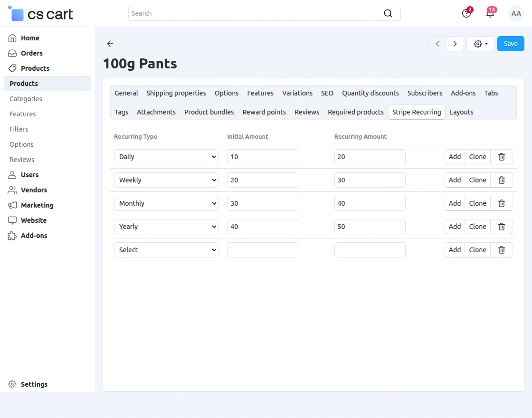Switch to the Quantity discounts tab
Viewport: 532px width, 418px height.
370,93
